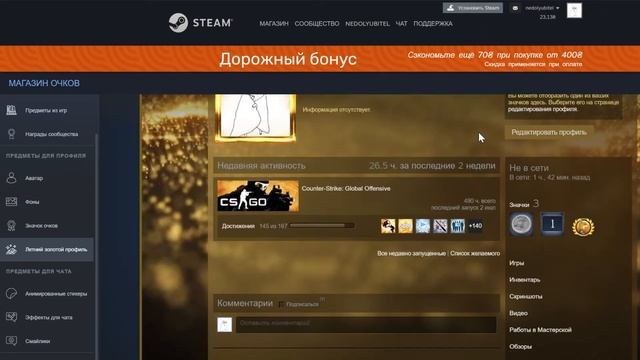Click the Установить Steam button

pyautogui.click(x=473, y=8)
